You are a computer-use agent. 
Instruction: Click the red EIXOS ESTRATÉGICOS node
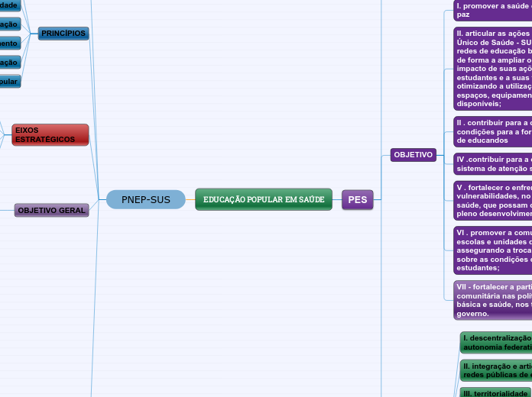click(x=50, y=135)
